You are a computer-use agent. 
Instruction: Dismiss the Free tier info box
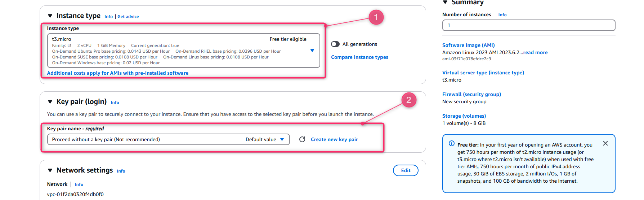tap(605, 143)
